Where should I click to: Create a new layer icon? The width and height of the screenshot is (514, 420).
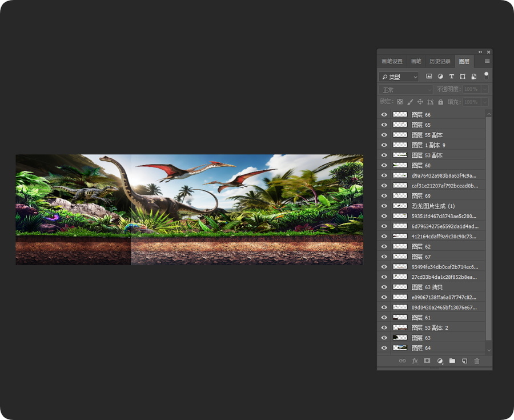(464, 361)
